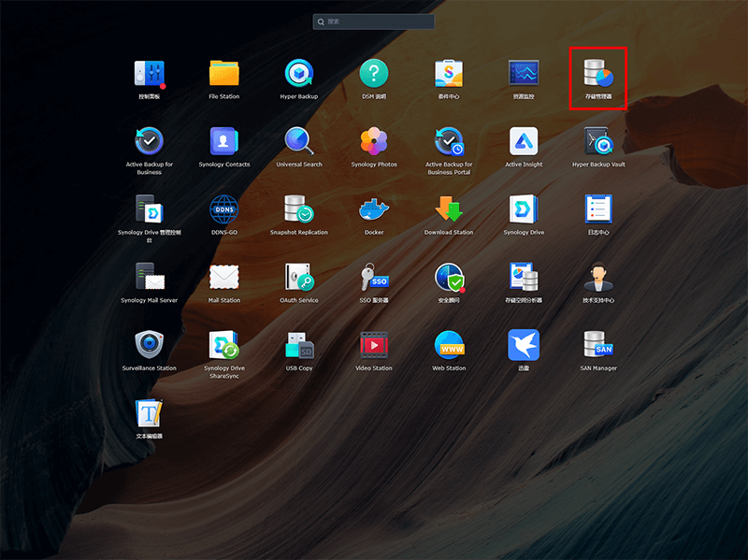Open Storage Analyzer (存储空间分析器)

(x=524, y=277)
